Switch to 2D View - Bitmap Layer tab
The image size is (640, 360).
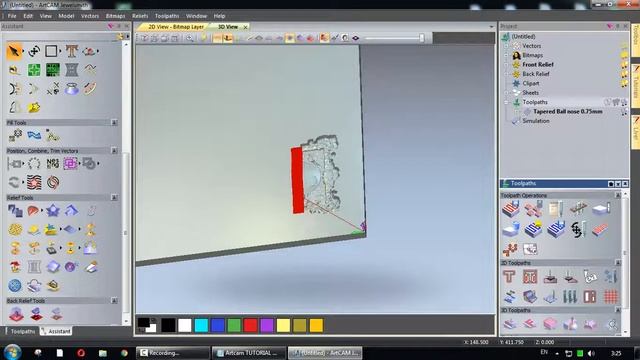(176, 27)
